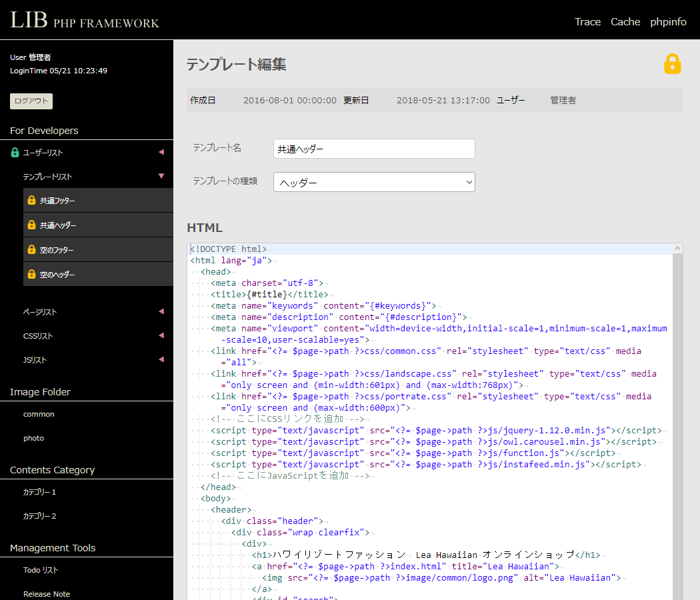The width and height of the screenshot is (700, 600).
Task: Expand the ユーザーリスト arrow
Action: (161, 153)
